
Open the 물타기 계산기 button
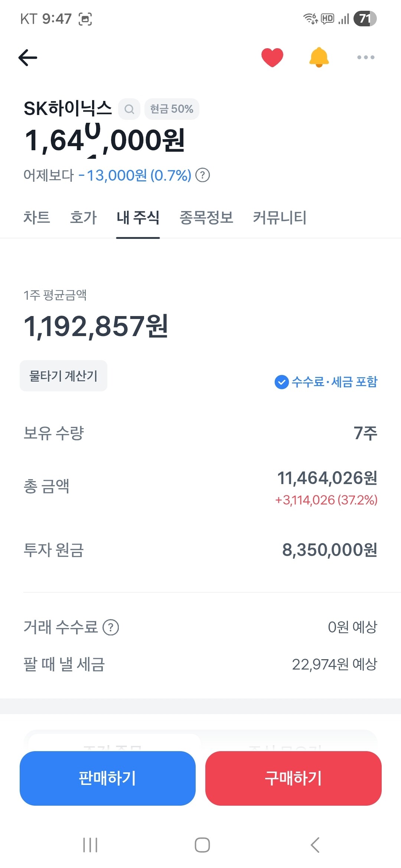(x=63, y=376)
